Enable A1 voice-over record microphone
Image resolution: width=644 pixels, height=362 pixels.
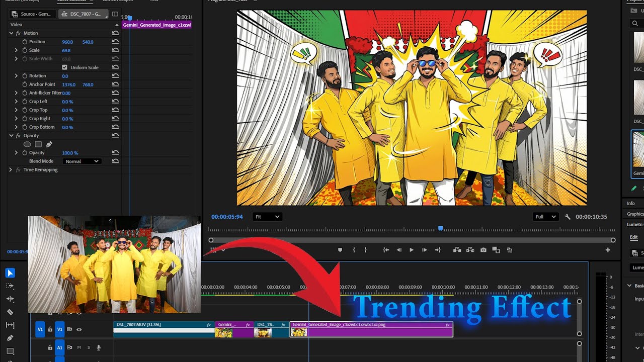click(x=99, y=347)
